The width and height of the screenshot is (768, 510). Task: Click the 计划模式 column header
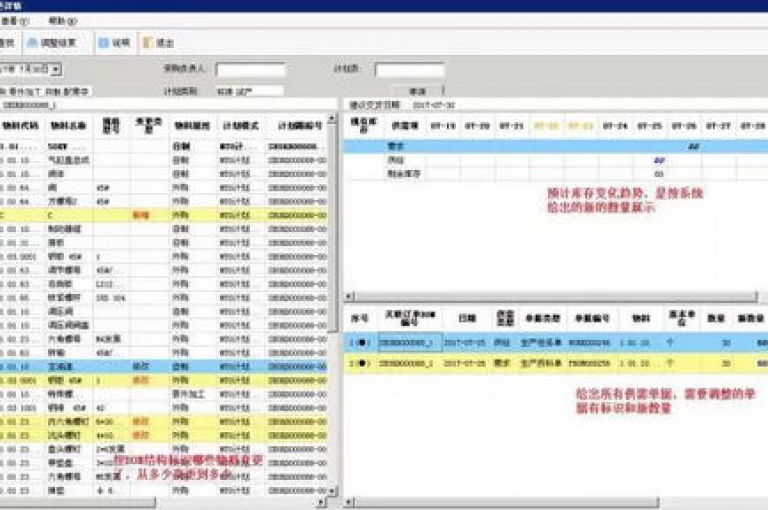point(240,126)
